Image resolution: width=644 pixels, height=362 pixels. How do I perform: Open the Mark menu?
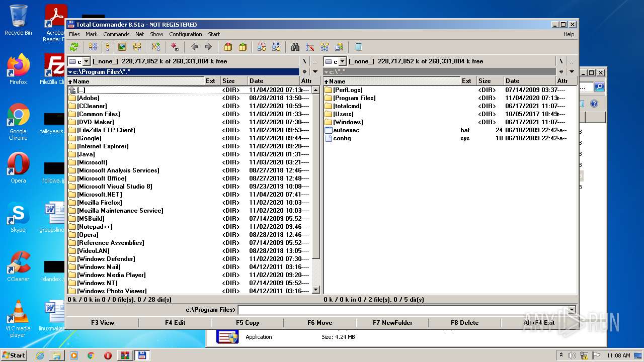coord(92,34)
